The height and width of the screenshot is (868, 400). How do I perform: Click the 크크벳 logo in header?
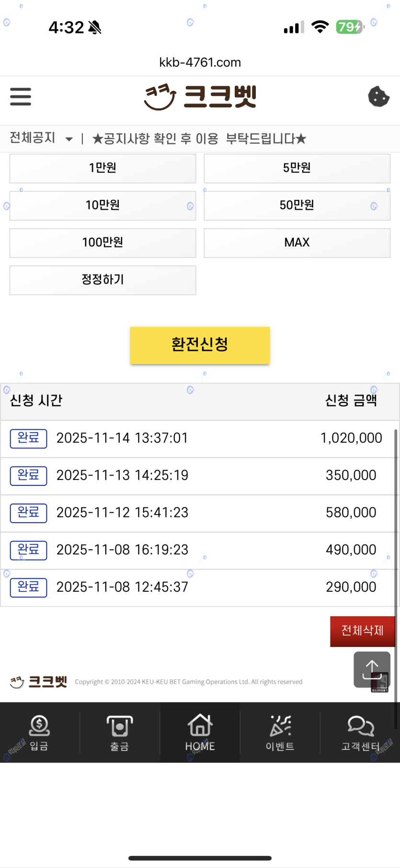tap(200, 96)
